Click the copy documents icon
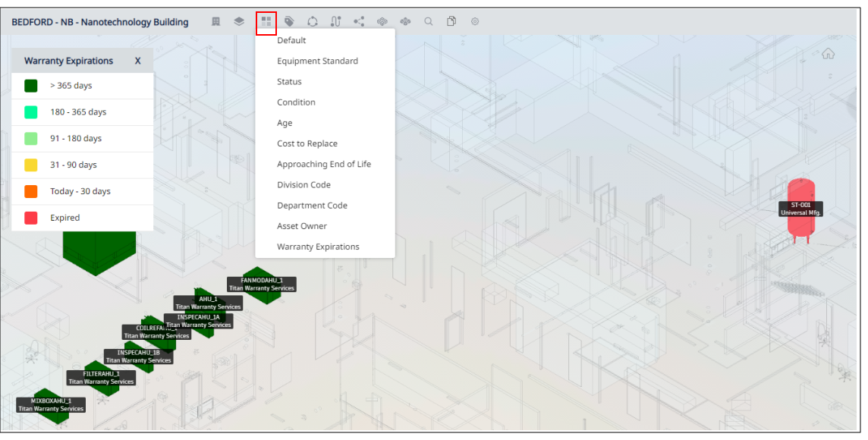The width and height of the screenshot is (868, 440). coord(451,21)
